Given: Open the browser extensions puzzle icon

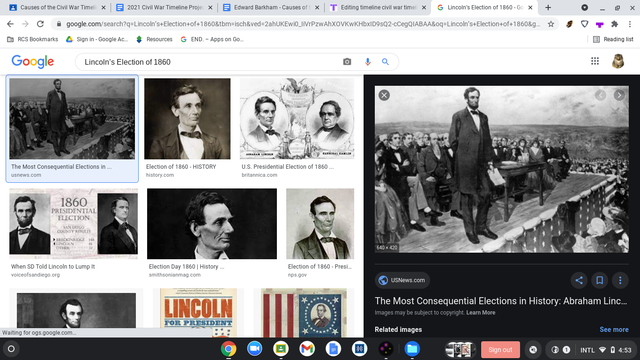Looking at the screenshot, I should click(x=614, y=24).
